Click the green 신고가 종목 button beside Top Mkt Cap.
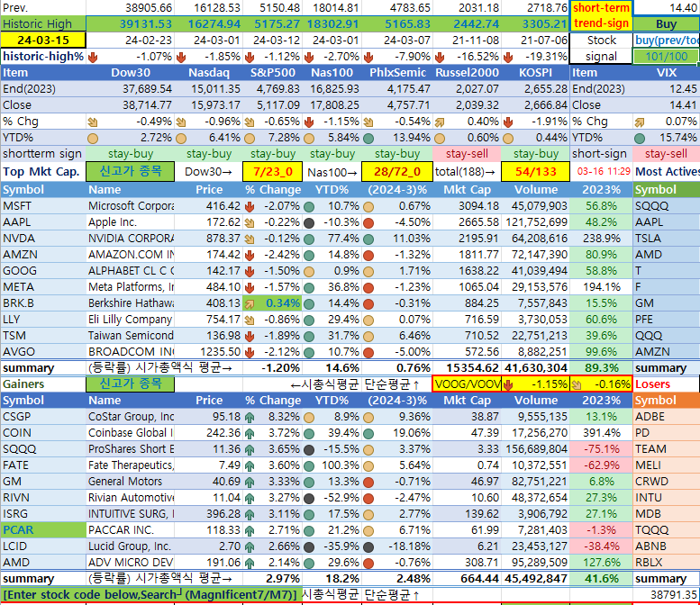The height and width of the screenshot is (605, 700). point(131,172)
